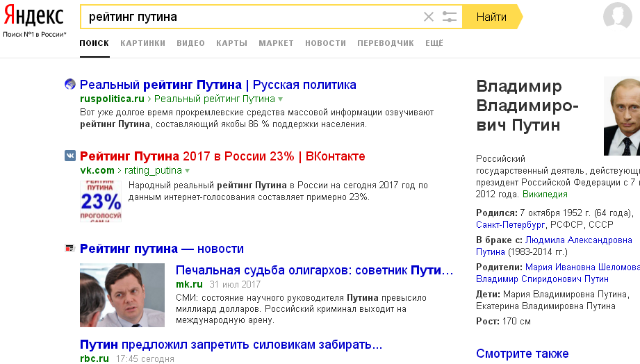Switch to the Картинки tab
This screenshot has width=640, height=364.
click(x=143, y=43)
